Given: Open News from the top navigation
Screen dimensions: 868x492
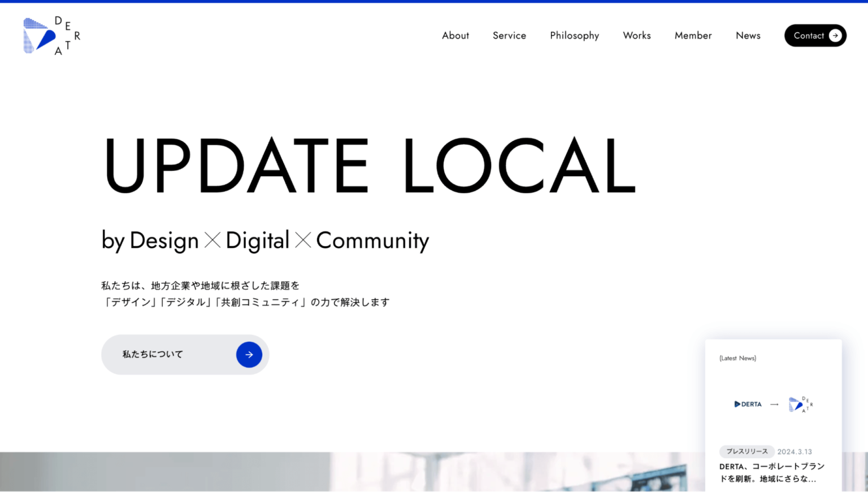Looking at the screenshot, I should (748, 36).
